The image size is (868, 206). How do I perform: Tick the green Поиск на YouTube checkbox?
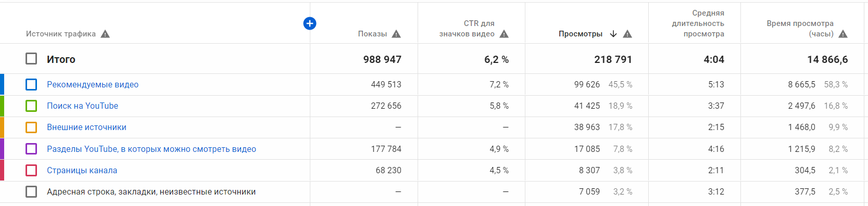click(x=31, y=106)
